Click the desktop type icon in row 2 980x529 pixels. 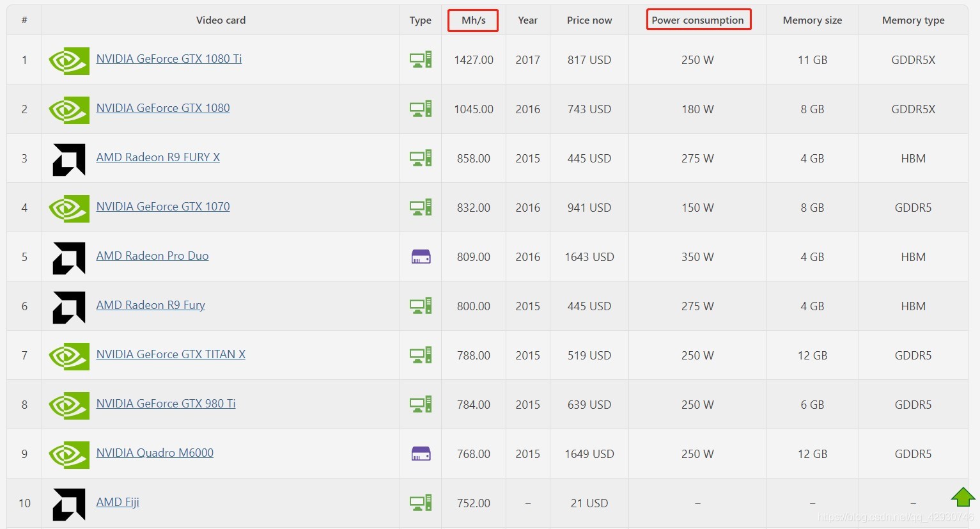click(421, 109)
